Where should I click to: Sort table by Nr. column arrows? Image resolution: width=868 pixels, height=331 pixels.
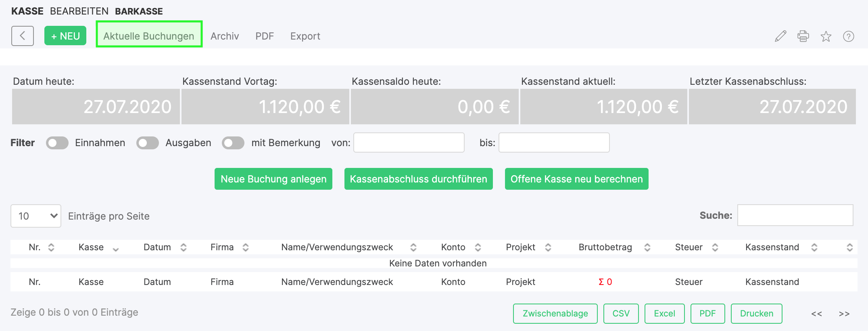coord(51,247)
